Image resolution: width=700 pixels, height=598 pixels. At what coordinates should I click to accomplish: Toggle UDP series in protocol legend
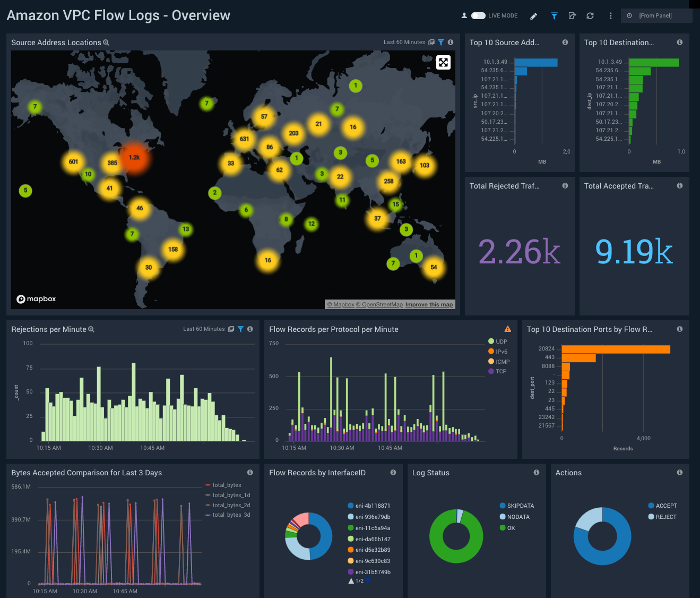tap(498, 341)
